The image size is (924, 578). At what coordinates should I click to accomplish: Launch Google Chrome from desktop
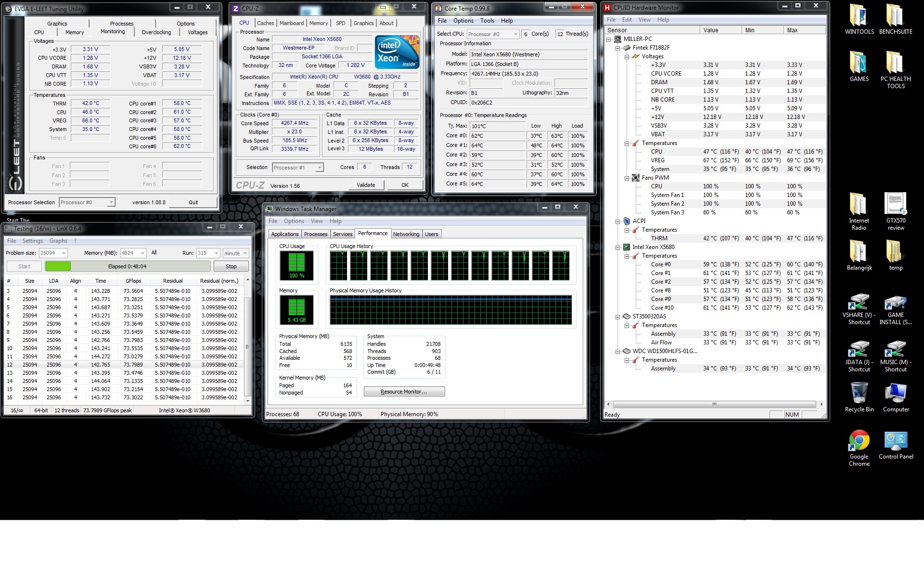859,440
